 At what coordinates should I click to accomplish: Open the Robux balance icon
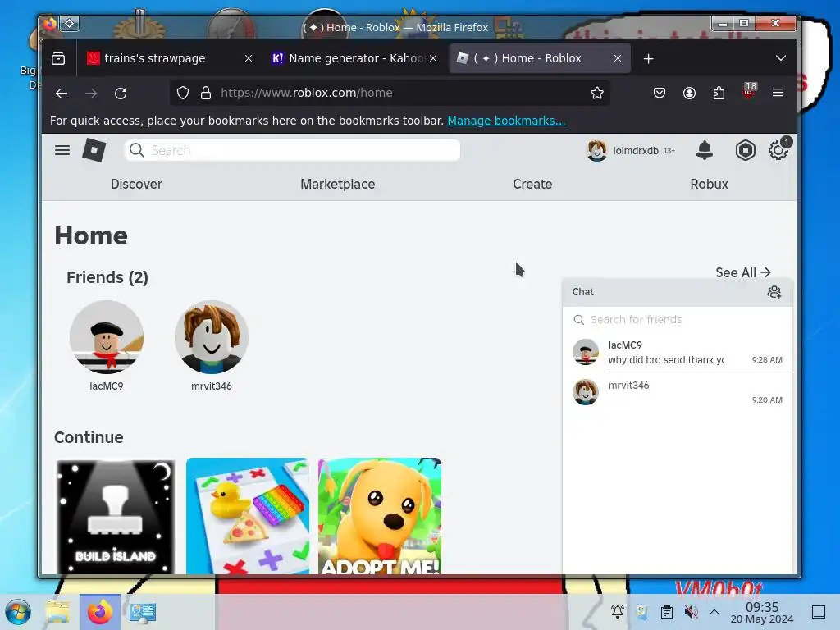pos(745,151)
